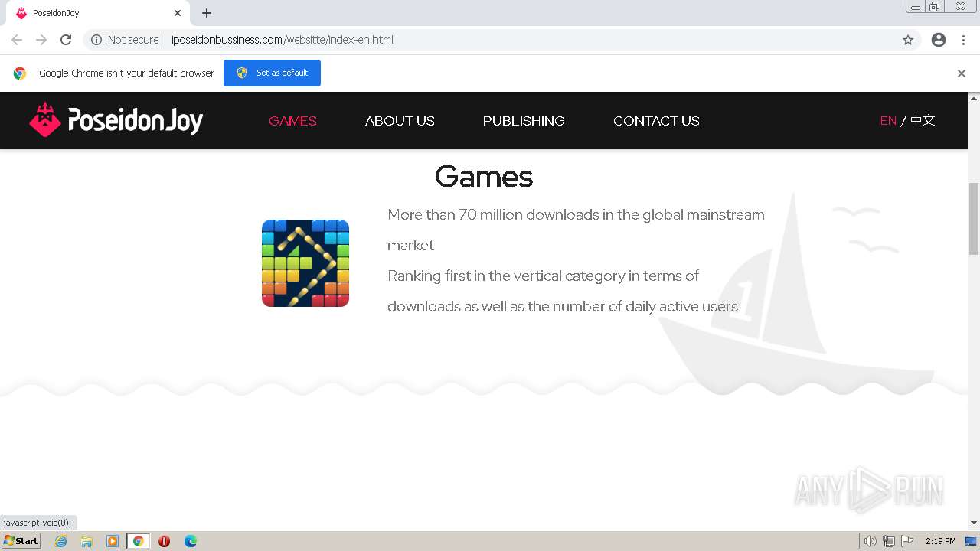The width and height of the screenshot is (980, 551).
Task: Reload the current page
Action: pos(66,40)
